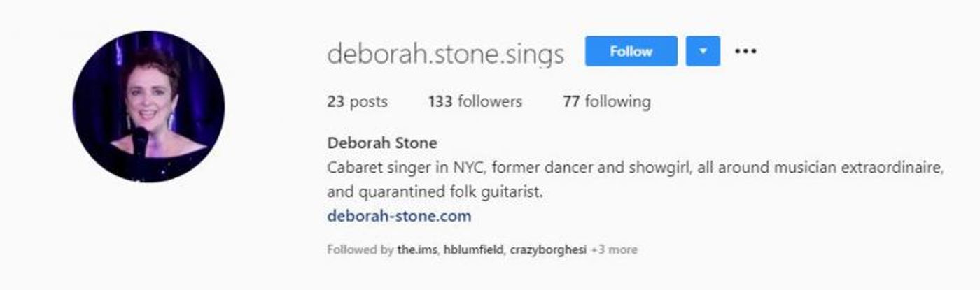
Task: Show the 77 following list
Action: [606, 102]
